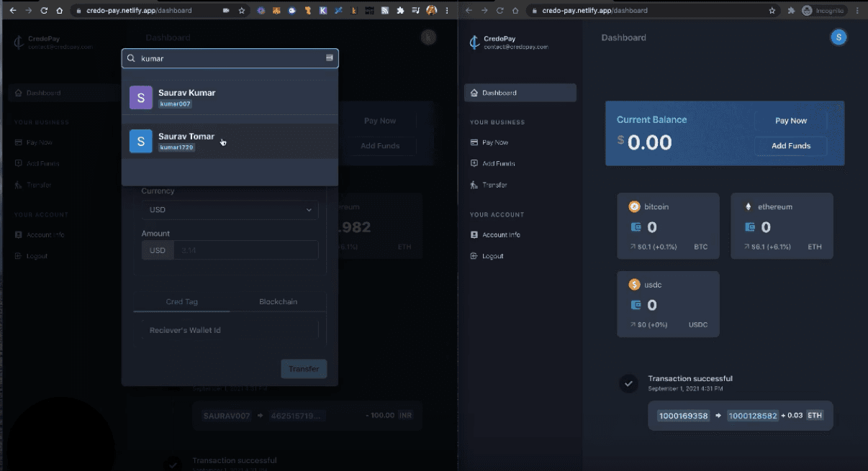Reload the page in the right Incognito window
Image resolution: width=868 pixels, height=471 pixels.
pyautogui.click(x=501, y=11)
